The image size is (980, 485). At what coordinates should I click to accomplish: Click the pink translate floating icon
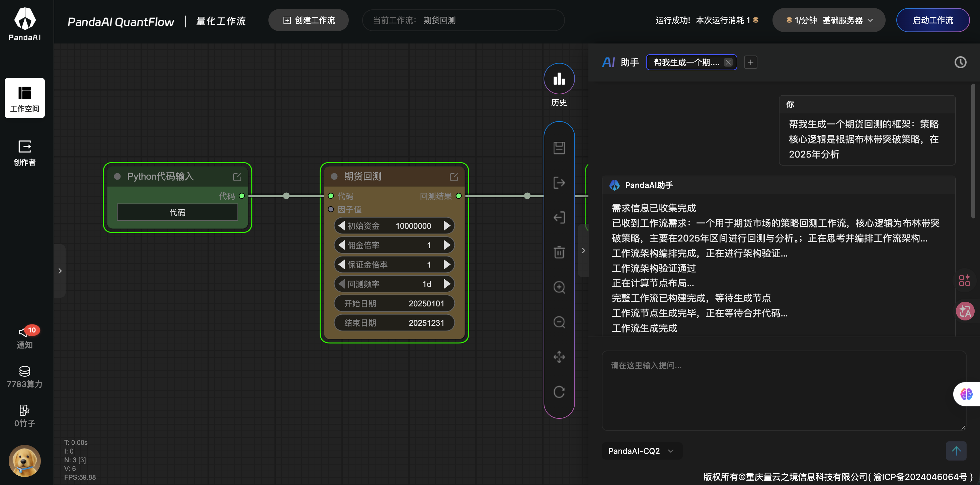(x=965, y=311)
